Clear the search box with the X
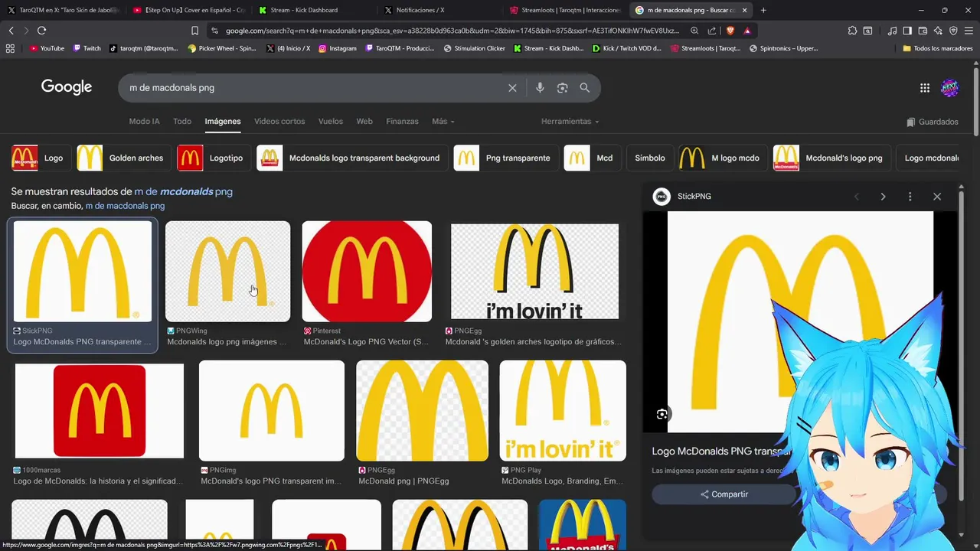The image size is (980, 551). [x=512, y=88]
